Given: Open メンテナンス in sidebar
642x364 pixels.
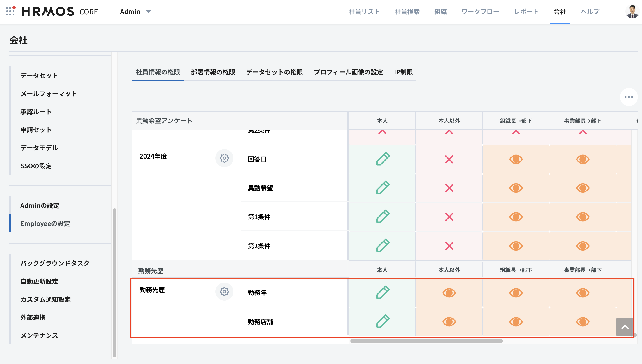Looking at the screenshot, I should (x=39, y=336).
